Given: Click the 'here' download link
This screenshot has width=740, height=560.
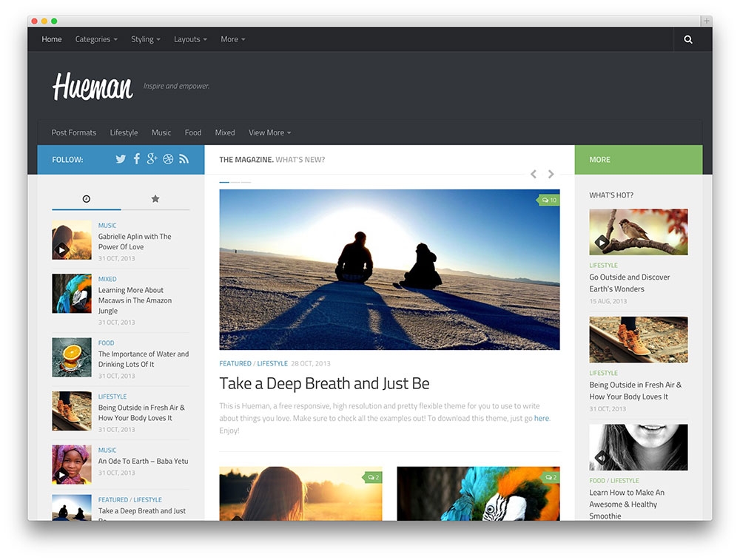Looking at the screenshot, I should pyautogui.click(x=541, y=417).
